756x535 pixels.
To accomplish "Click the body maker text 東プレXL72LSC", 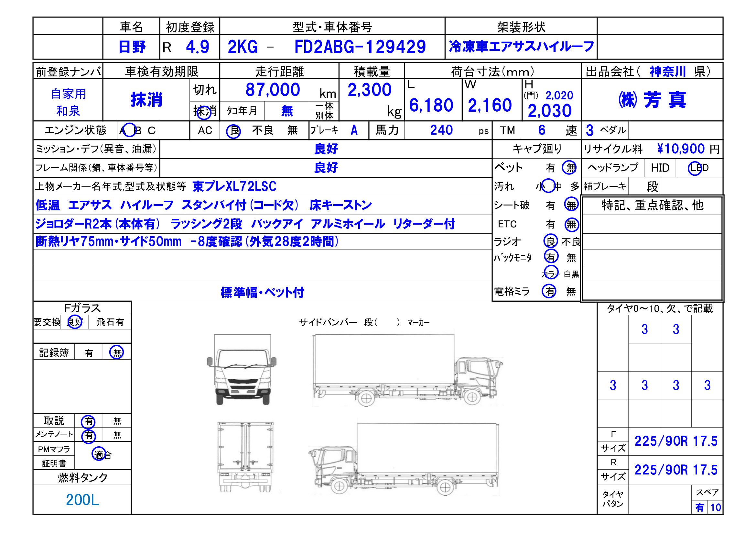I will pyautogui.click(x=234, y=186).
